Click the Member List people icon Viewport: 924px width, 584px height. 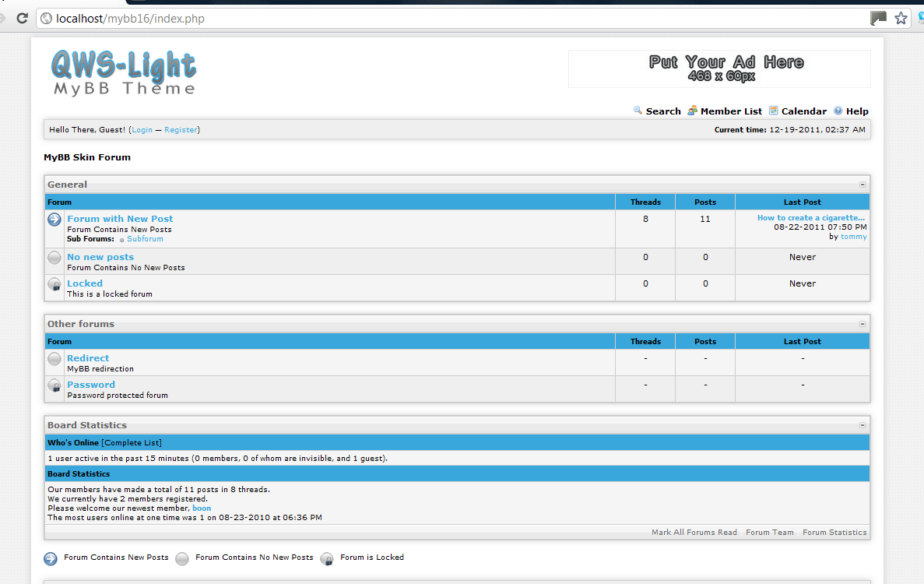692,111
